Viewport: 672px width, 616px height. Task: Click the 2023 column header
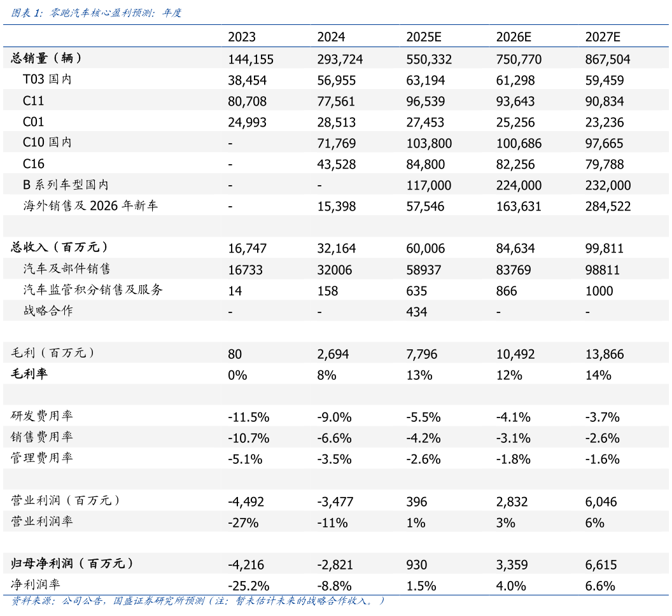[241, 36]
